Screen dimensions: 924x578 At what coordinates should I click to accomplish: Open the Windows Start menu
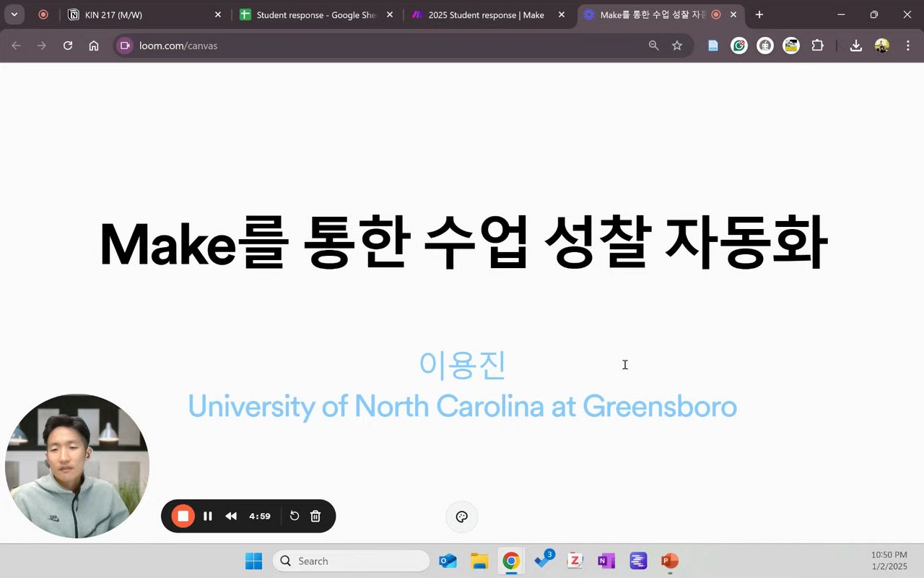tap(254, 561)
